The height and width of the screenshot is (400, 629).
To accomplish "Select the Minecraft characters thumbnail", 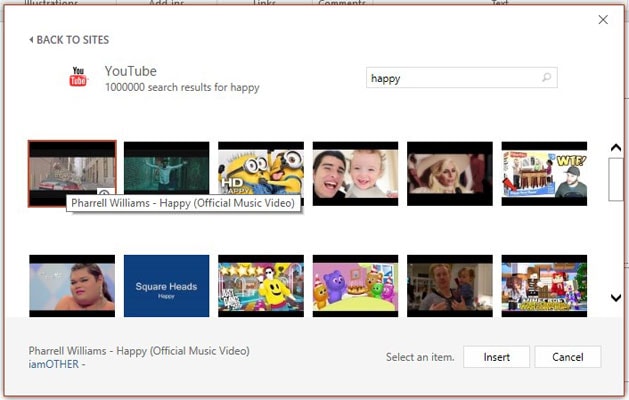I will point(544,286).
